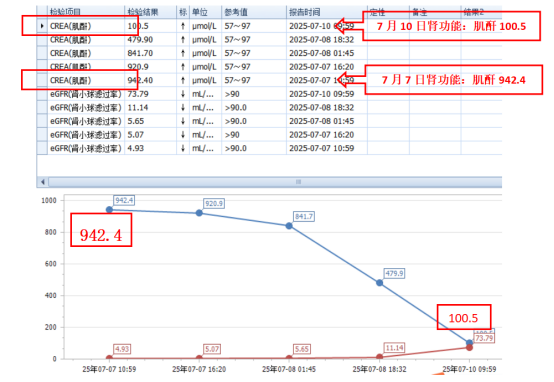Click the down arrow flag in the eGFR 4.93 row

pyautogui.click(x=183, y=148)
